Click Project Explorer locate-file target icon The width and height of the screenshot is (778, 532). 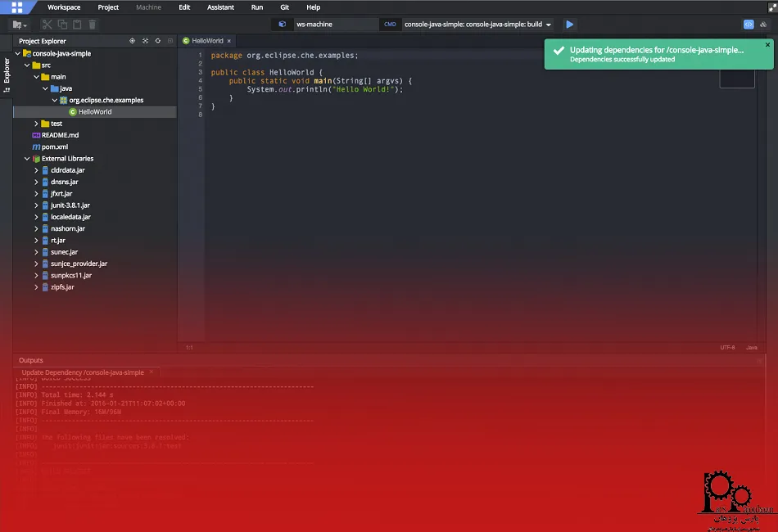133,40
